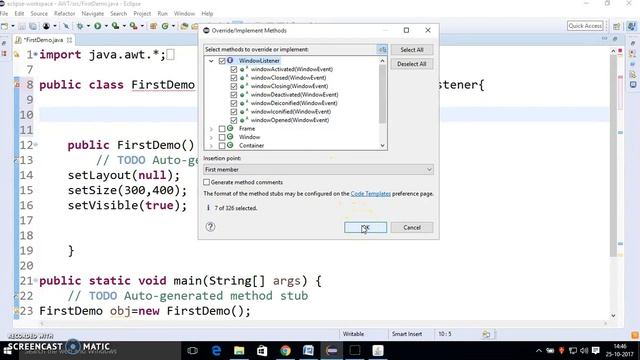Screen dimensions: 640x360
Task: Click the Eclipse taskbar icon
Action: tap(332, 350)
